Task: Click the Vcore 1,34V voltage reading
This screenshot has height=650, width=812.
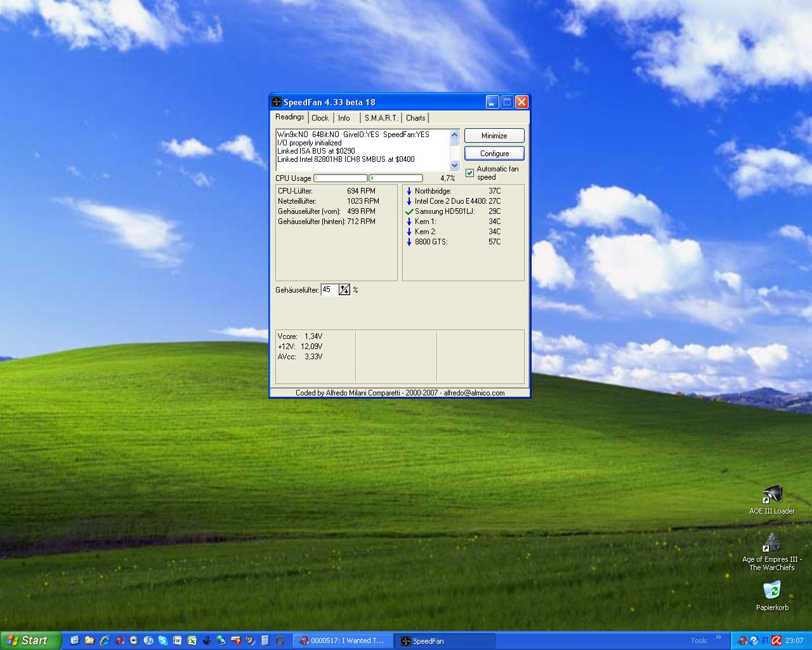Action: (300, 336)
